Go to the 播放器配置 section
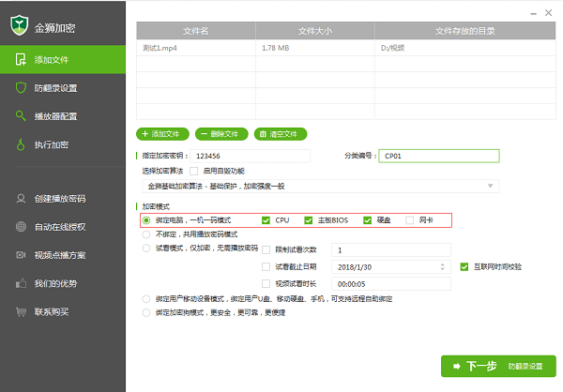Viewport: 563px width, 392px height. click(63, 116)
